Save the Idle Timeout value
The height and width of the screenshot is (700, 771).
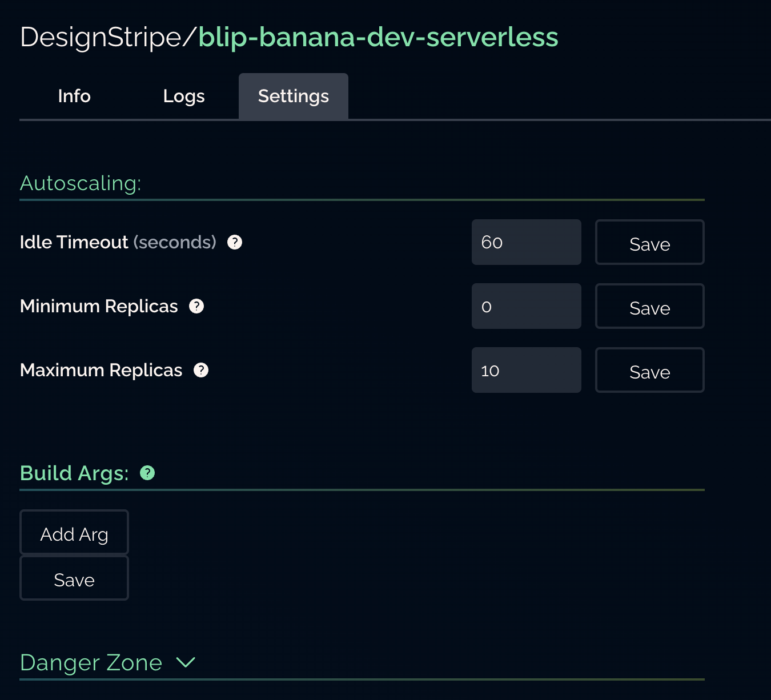point(649,242)
